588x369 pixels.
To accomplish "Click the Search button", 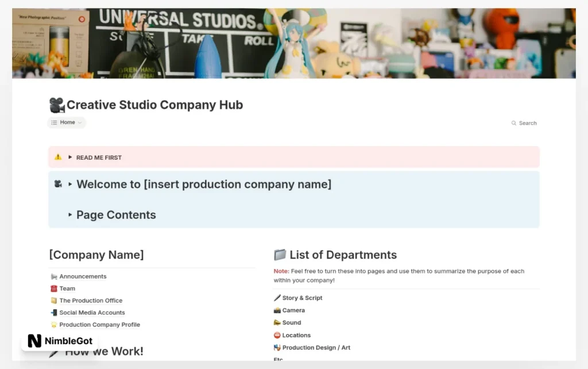I will click(524, 123).
